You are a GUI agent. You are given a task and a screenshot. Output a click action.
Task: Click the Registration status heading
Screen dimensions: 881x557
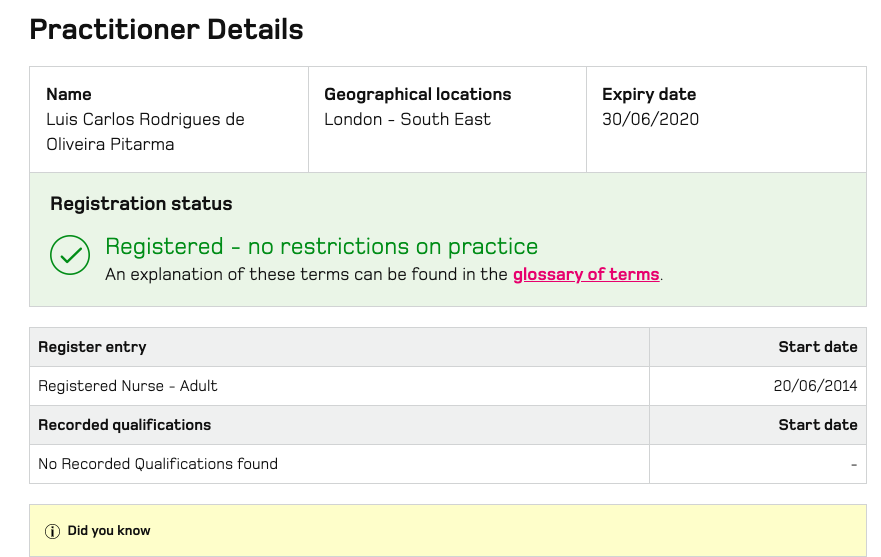141,203
